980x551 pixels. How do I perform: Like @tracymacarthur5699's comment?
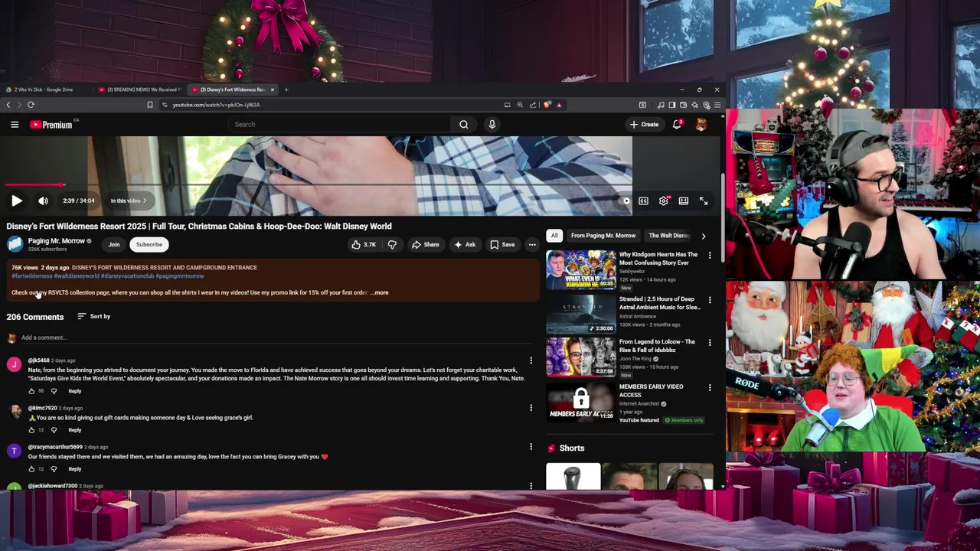pyautogui.click(x=31, y=469)
